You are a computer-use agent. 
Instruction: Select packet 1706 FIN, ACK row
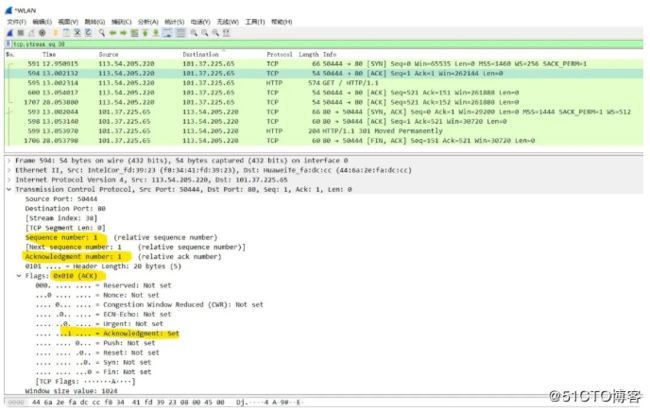coord(324,141)
